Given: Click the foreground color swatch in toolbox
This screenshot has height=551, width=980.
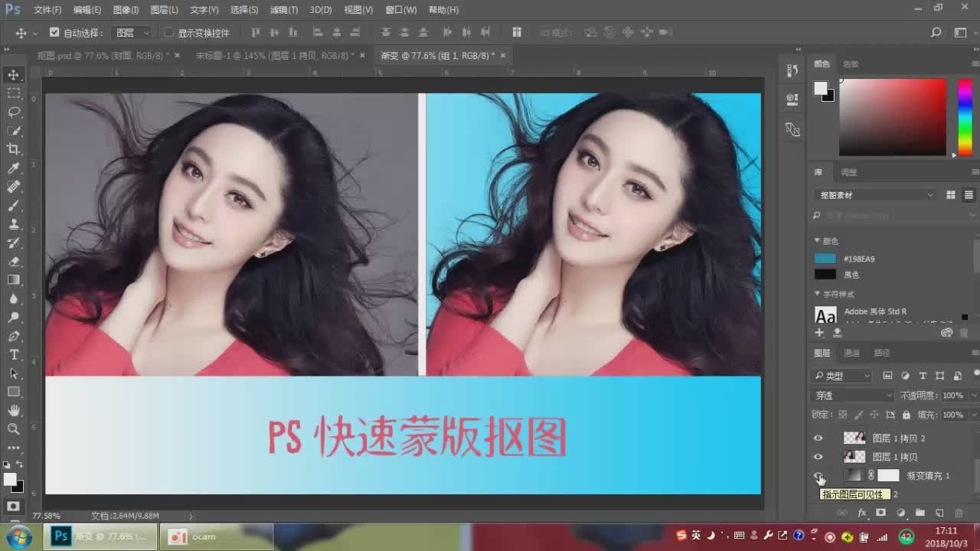Looking at the screenshot, I should (9, 479).
